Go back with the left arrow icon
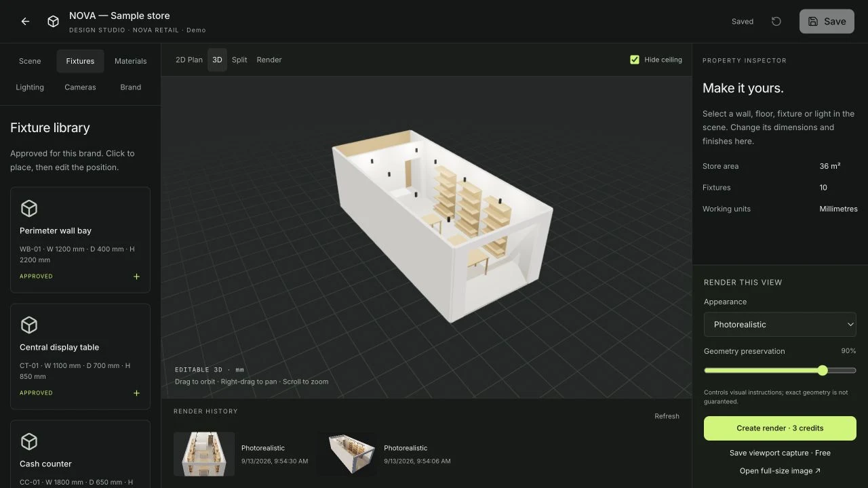Image resolution: width=868 pixels, height=488 pixels. point(25,22)
